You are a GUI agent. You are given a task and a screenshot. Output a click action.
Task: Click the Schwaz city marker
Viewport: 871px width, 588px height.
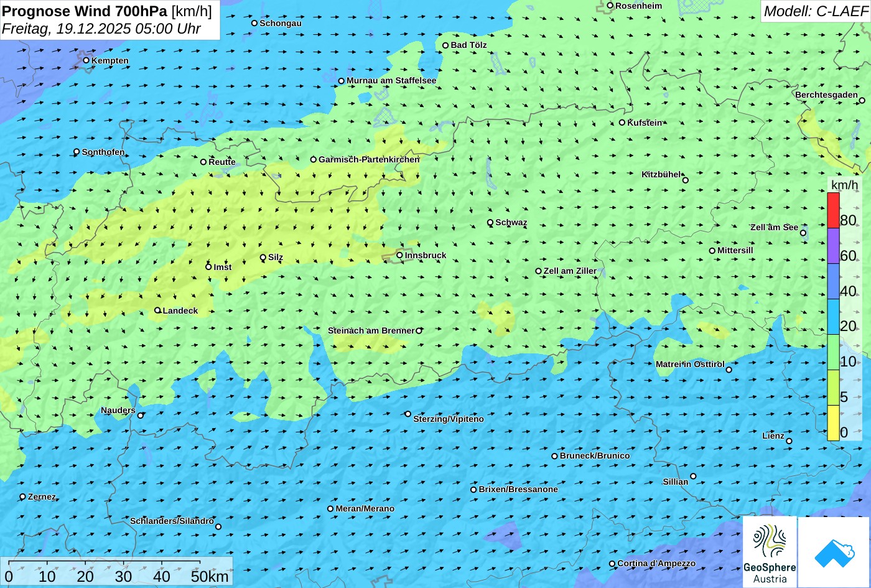click(x=490, y=222)
